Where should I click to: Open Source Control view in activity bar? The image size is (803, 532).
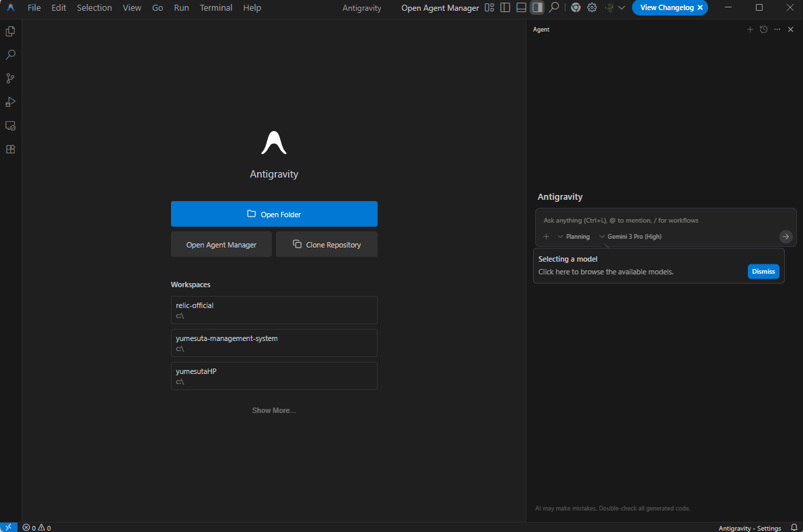coord(10,79)
